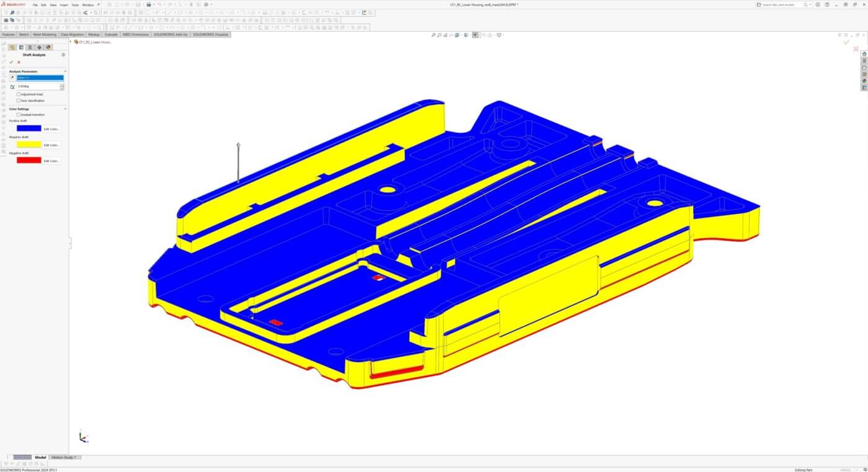Click the yellow Requires draft color swatch

(x=29, y=145)
